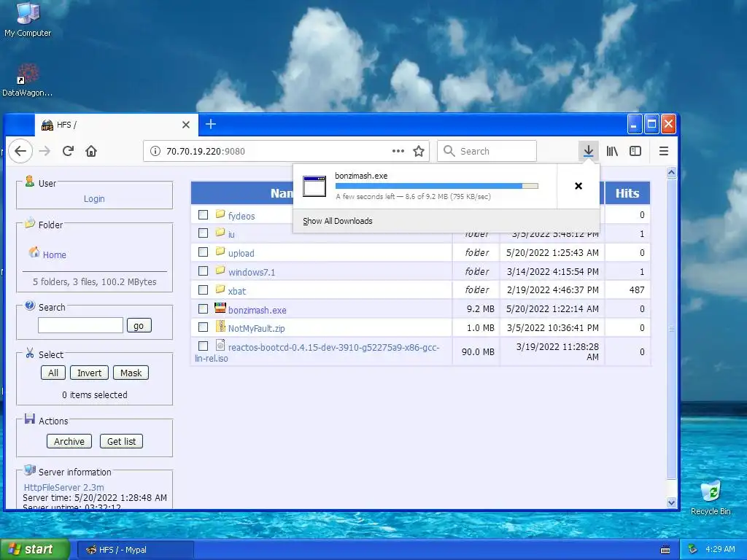Reload the current page

[x=68, y=152]
